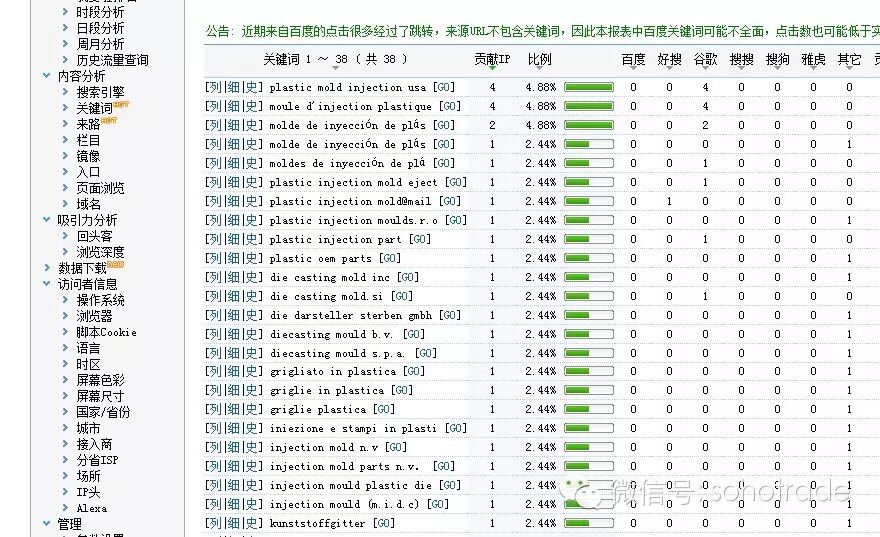
Task: Open the 栏目 sidebar entry
Action: (x=88, y=140)
